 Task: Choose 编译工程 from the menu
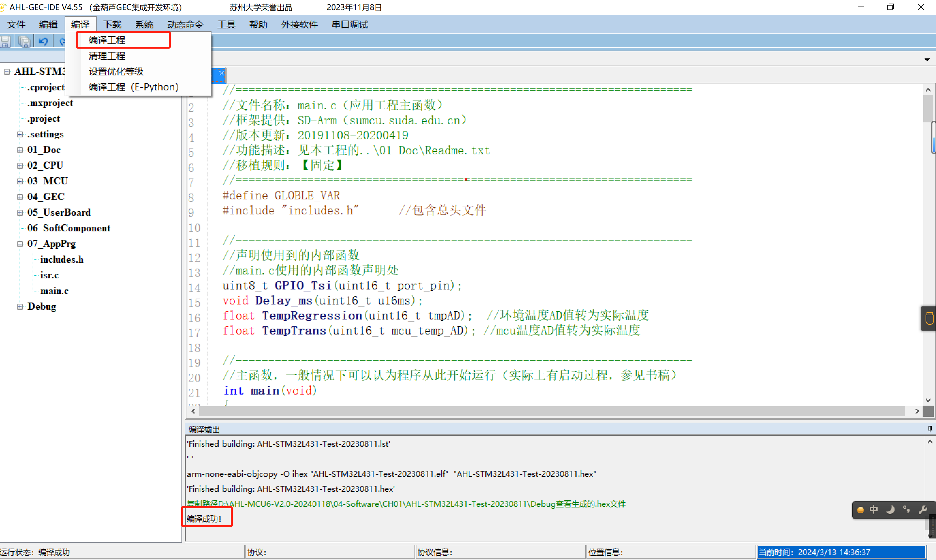[x=138, y=40]
